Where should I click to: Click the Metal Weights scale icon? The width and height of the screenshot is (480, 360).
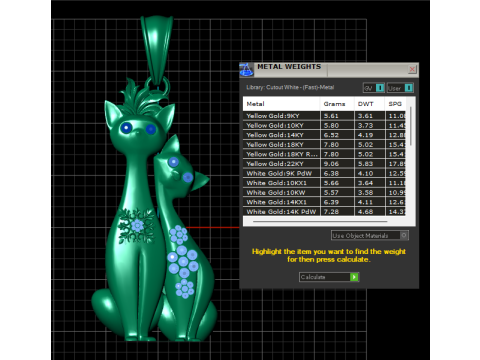tap(246, 70)
